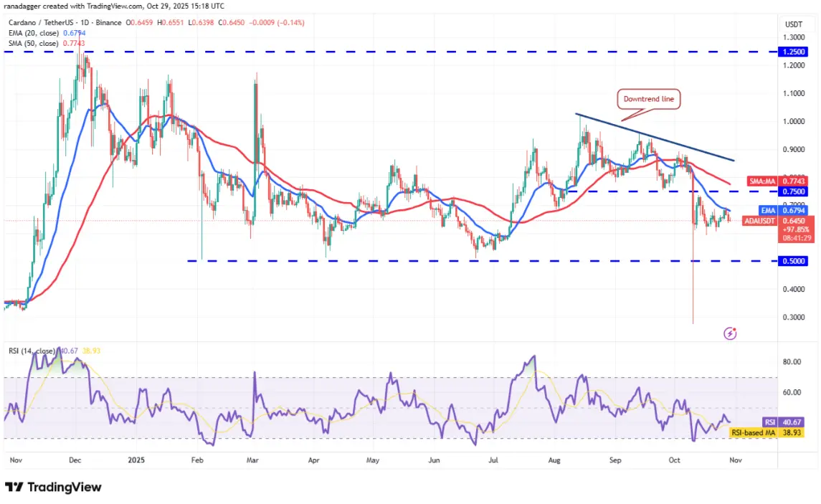
Task: Click the ADAUSDT 0.6450 price tag
Action: [x=776, y=221]
